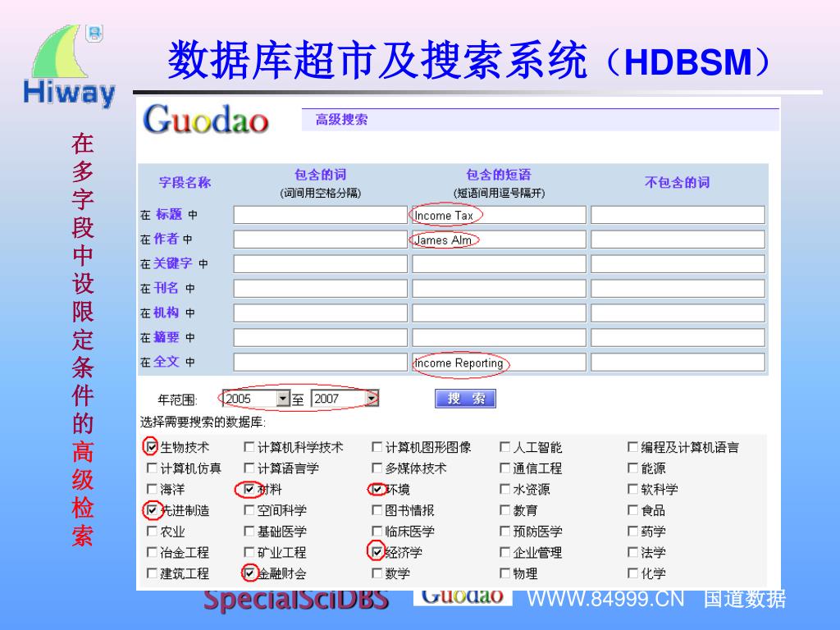Screen dimensions: 840x630
Task: Click the 不包含的词 column header
Action: 677,183
